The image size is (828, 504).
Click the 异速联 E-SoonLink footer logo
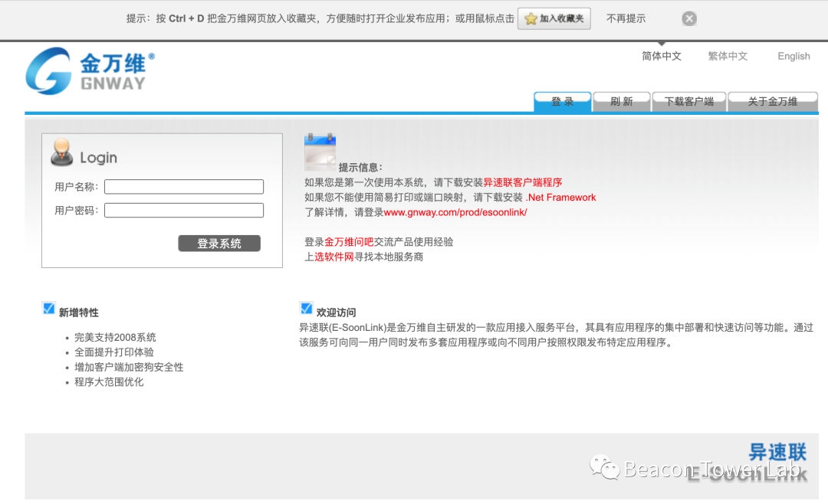[747, 463]
